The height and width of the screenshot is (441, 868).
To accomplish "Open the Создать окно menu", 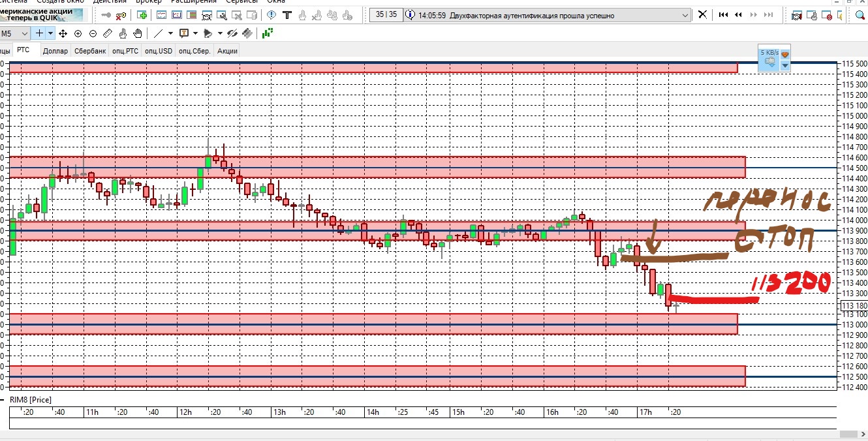I will coord(60,2).
